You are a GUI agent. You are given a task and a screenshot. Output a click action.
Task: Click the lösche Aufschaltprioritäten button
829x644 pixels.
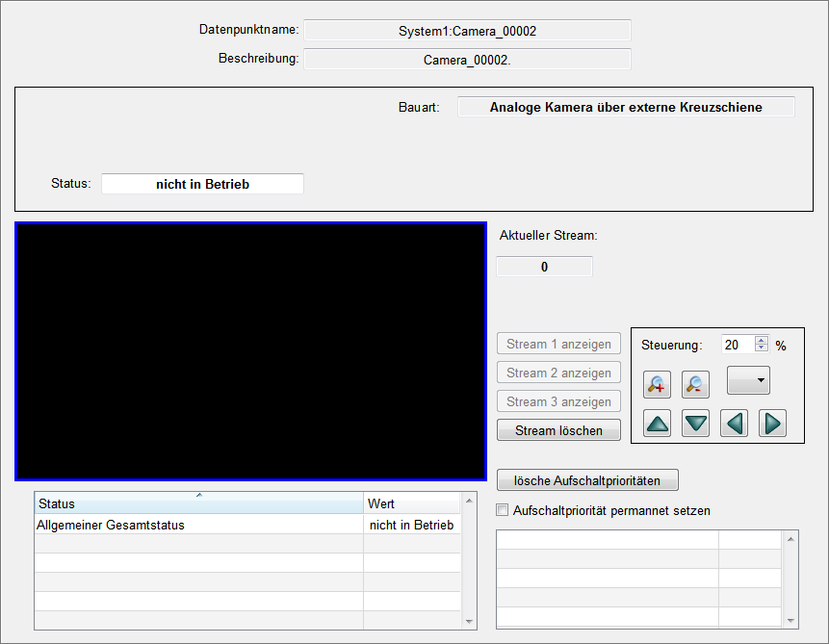pyautogui.click(x=587, y=479)
